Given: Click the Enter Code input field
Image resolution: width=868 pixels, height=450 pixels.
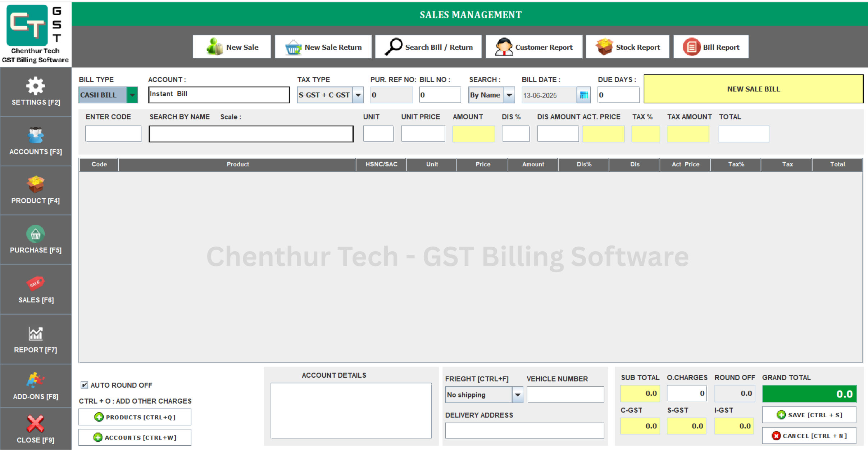Looking at the screenshot, I should coord(113,134).
